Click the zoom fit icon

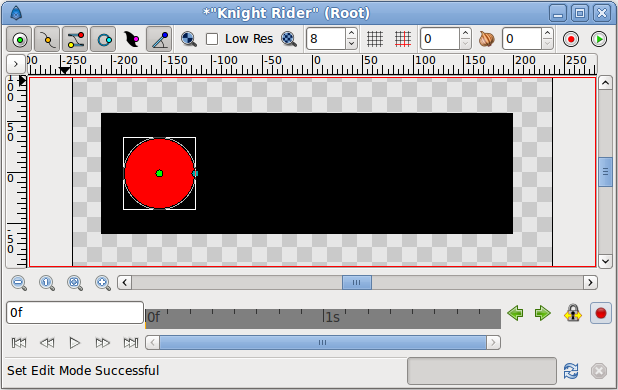(x=75, y=283)
